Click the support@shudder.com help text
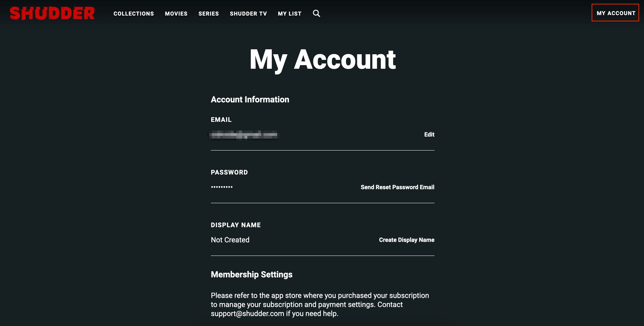Viewport: 644px width, 326px height. click(248, 314)
